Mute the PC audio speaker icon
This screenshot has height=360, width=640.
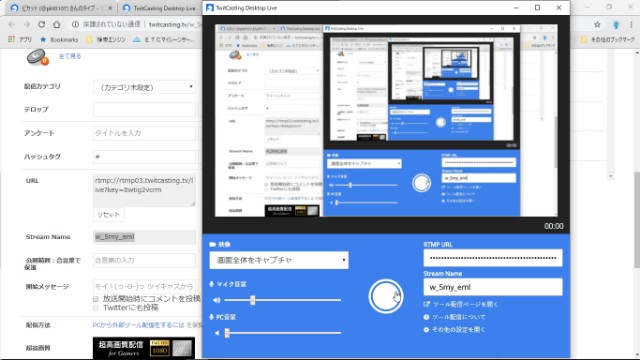click(x=217, y=333)
